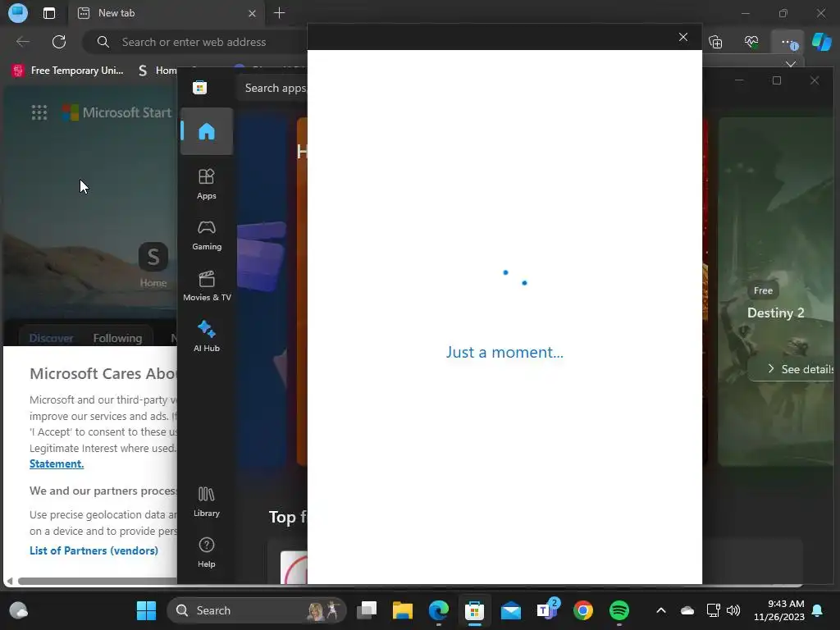Viewport: 840px width, 630px height.
Task: Open Free Temporary Uni... bookmark
Action: tap(68, 71)
